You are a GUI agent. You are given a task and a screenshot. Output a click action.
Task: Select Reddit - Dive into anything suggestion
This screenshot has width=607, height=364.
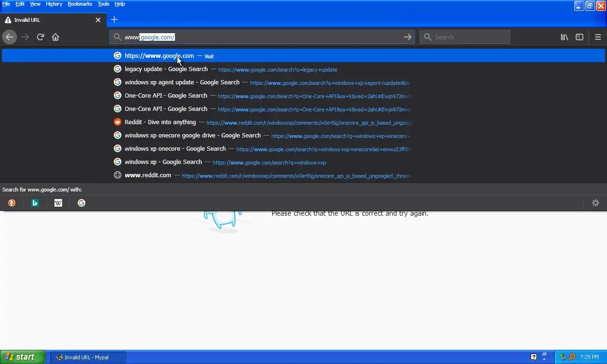click(303, 122)
